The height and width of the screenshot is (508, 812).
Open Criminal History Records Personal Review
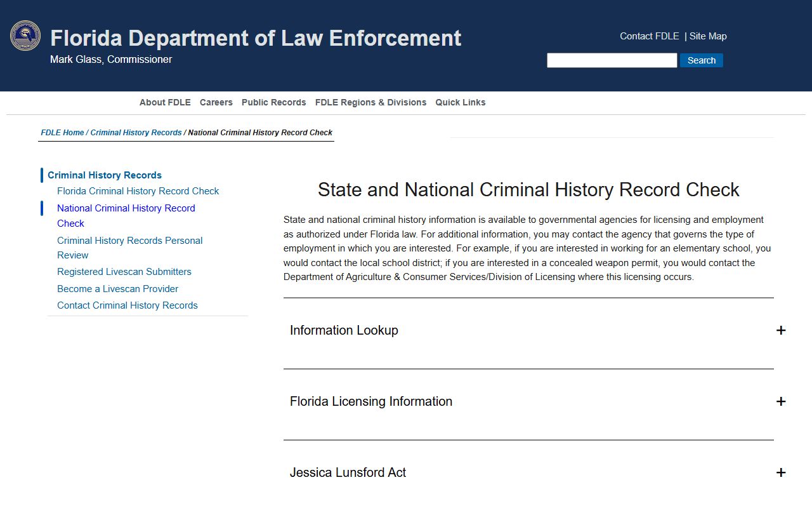coord(130,248)
